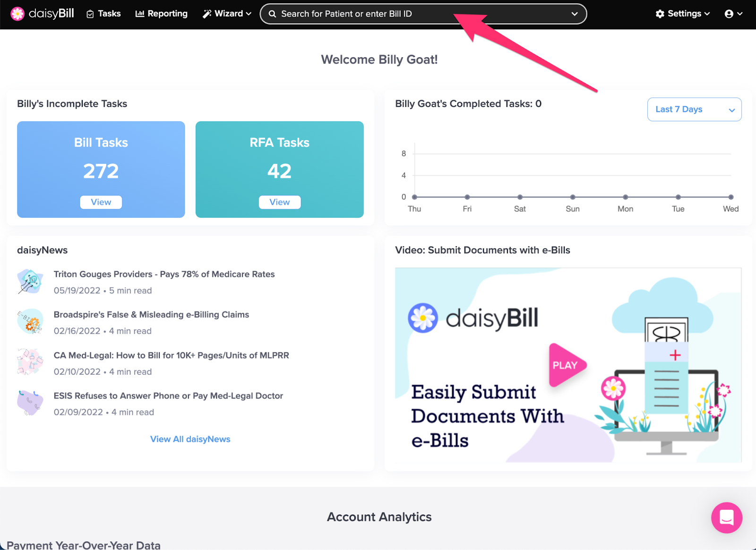Click the Thu data point on chart
Screen dimensions: 756x550
(x=414, y=197)
